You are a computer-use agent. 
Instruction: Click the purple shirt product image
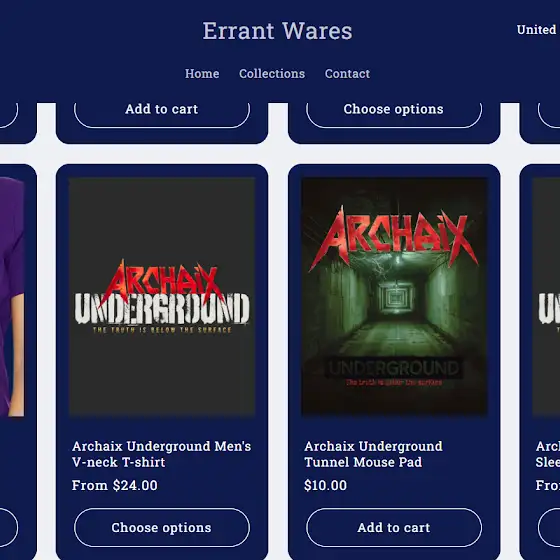12,296
